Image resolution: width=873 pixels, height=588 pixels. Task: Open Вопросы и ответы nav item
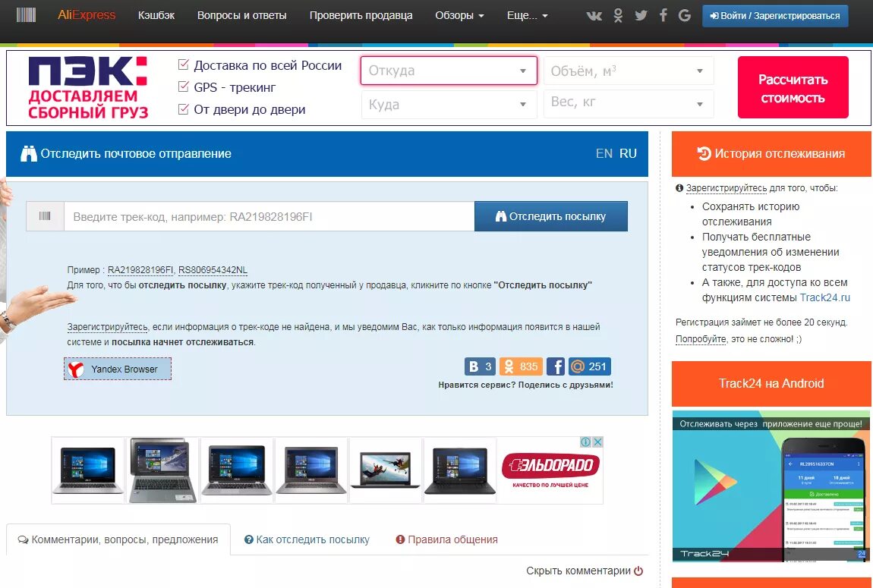(x=241, y=16)
